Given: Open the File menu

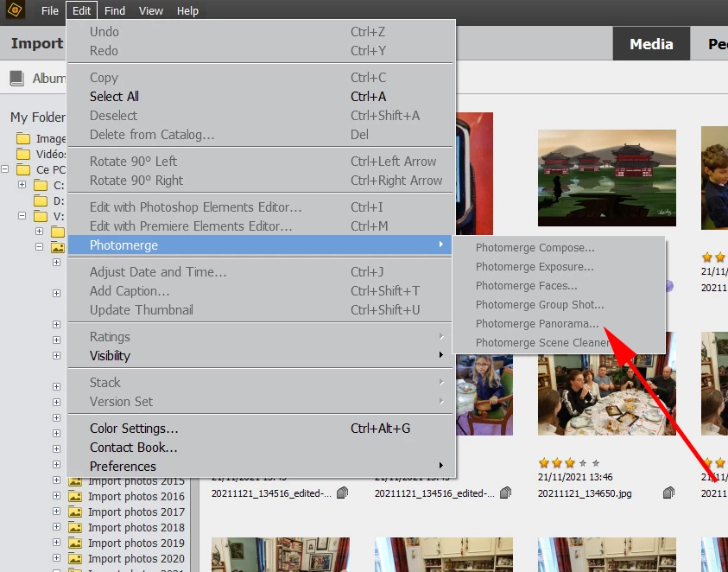Looking at the screenshot, I should [50, 10].
